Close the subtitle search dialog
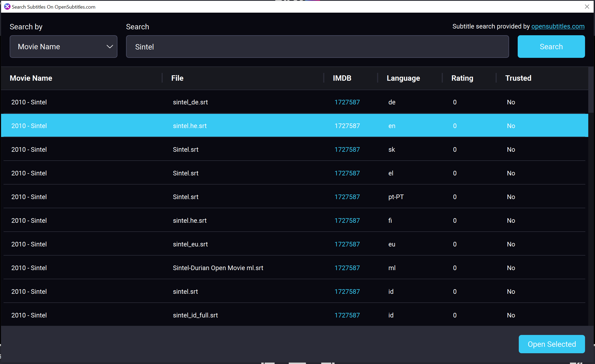The width and height of the screenshot is (595, 364). (x=587, y=7)
